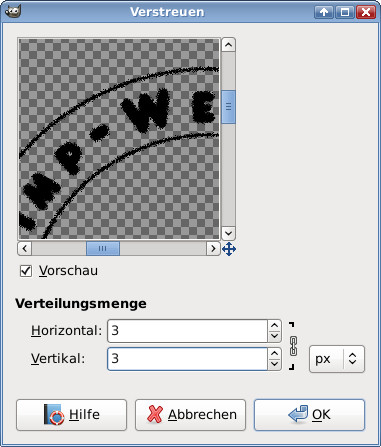Click the horizontal preview scrollbar handle
Screen dimensions: 381x447
[103, 249]
